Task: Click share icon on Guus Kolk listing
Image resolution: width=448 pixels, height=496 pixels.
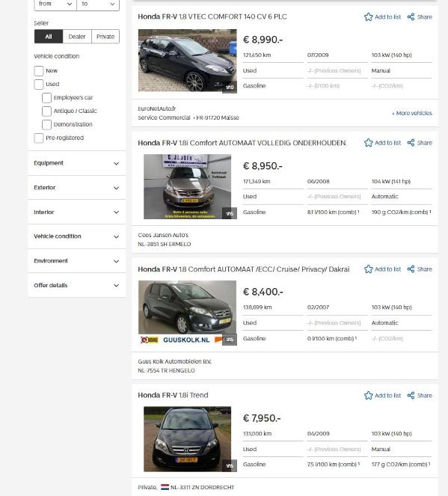Action: (x=411, y=269)
